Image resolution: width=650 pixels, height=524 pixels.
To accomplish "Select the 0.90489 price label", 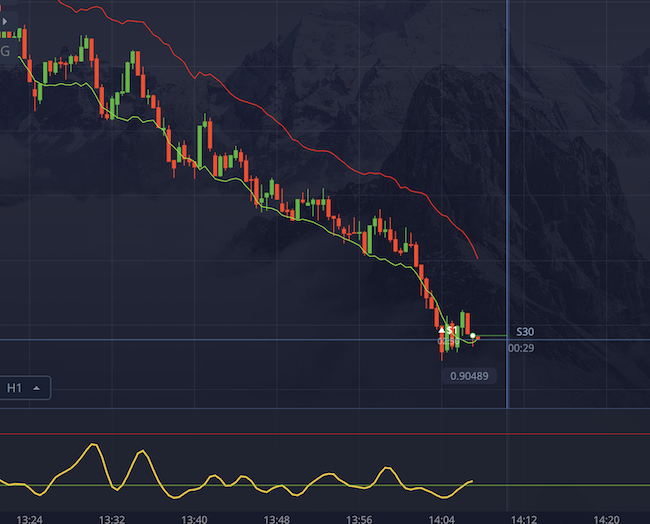I will (468, 376).
